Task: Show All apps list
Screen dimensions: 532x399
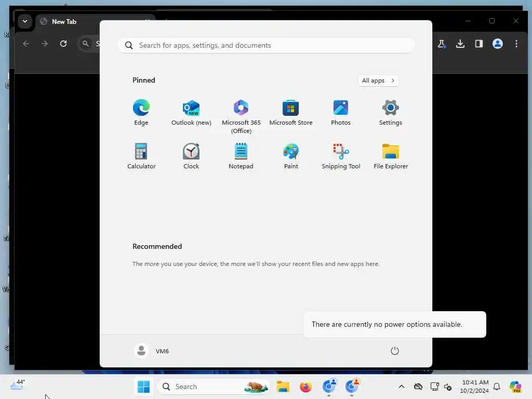Action: click(378, 81)
